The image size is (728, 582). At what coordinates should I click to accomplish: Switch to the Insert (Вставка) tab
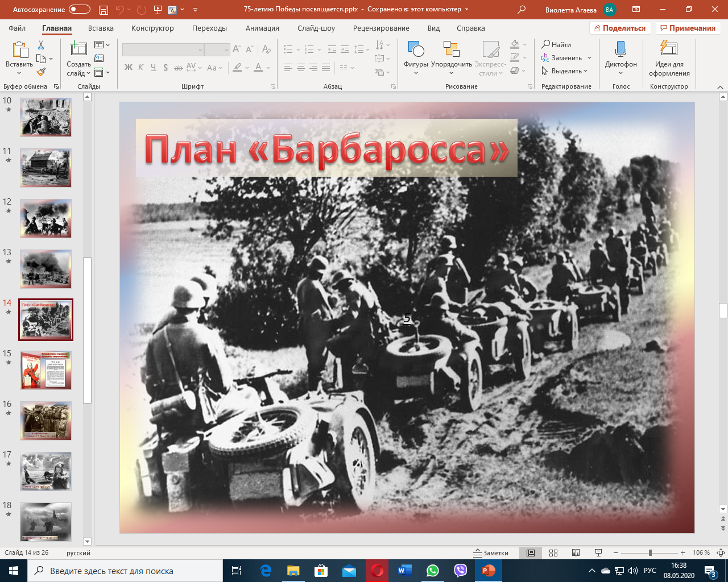(101, 28)
